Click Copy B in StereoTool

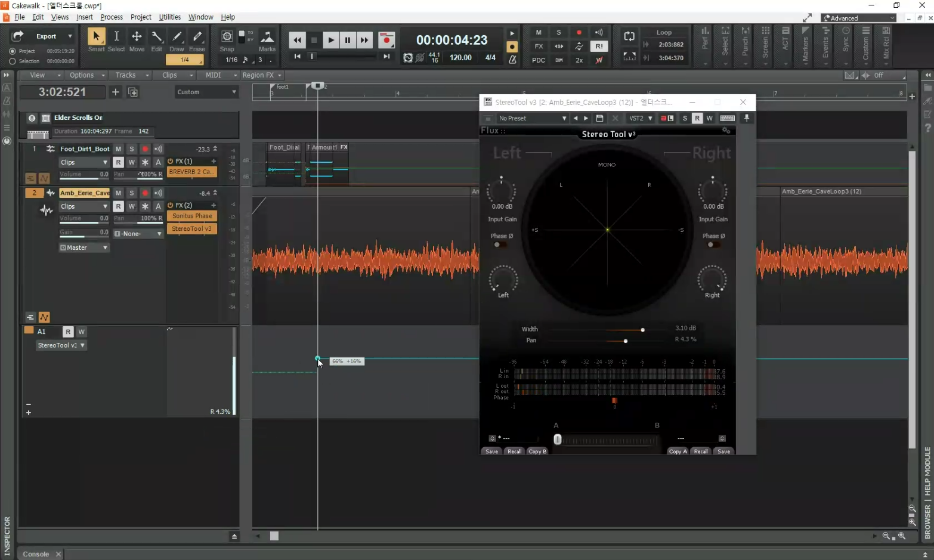click(537, 451)
